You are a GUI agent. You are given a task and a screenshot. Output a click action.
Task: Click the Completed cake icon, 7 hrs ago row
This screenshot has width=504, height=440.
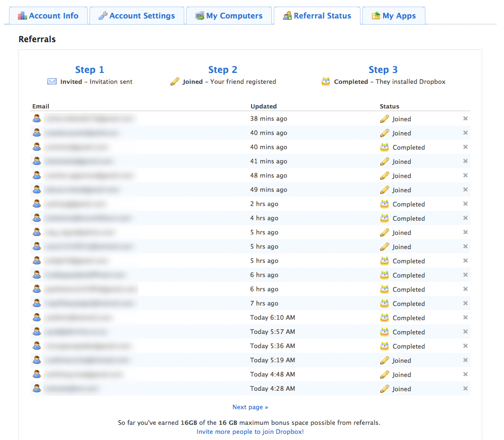pos(385,303)
